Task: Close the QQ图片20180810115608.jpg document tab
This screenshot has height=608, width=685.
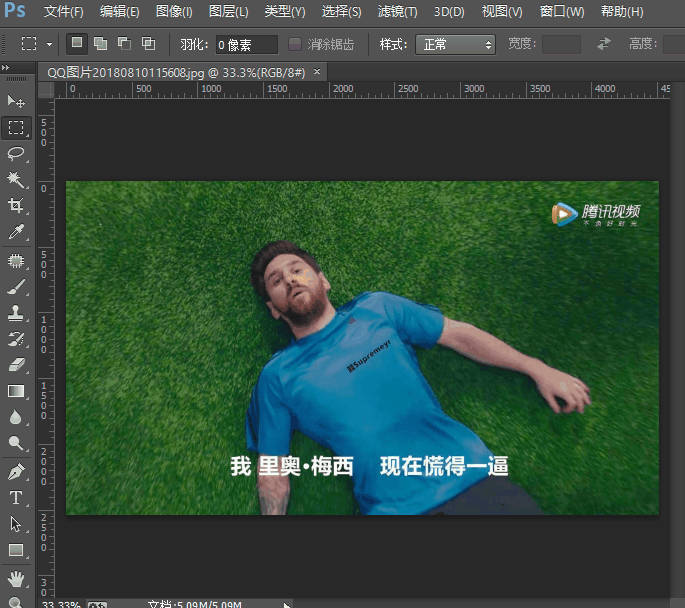Action: tap(318, 72)
